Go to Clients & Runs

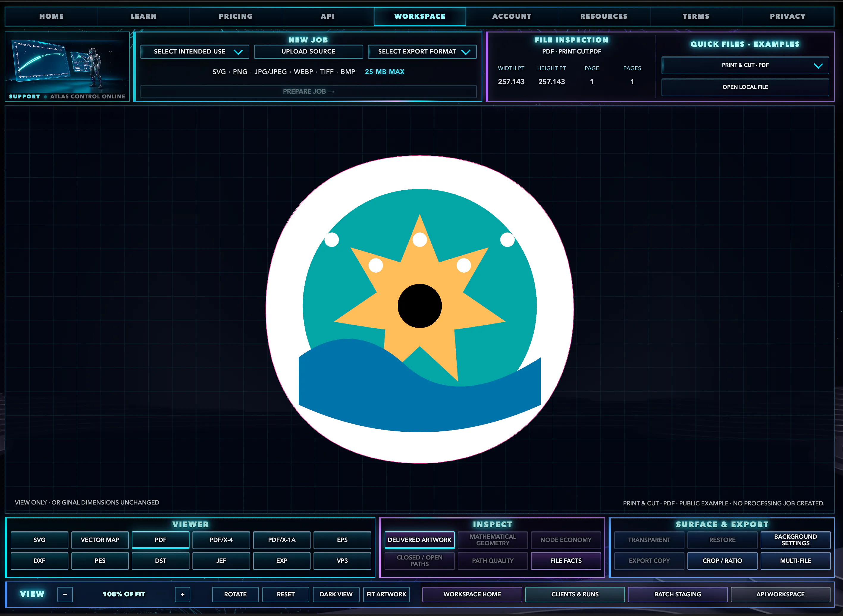[x=575, y=594]
